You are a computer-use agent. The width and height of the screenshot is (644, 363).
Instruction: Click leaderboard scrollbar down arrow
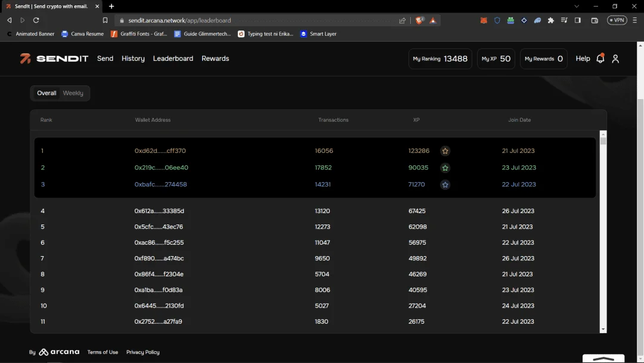click(x=603, y=330)
